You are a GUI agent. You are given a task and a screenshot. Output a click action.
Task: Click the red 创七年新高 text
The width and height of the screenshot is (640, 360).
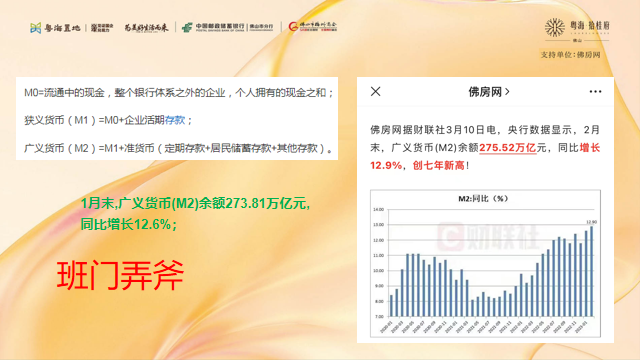tap(438, 165)
